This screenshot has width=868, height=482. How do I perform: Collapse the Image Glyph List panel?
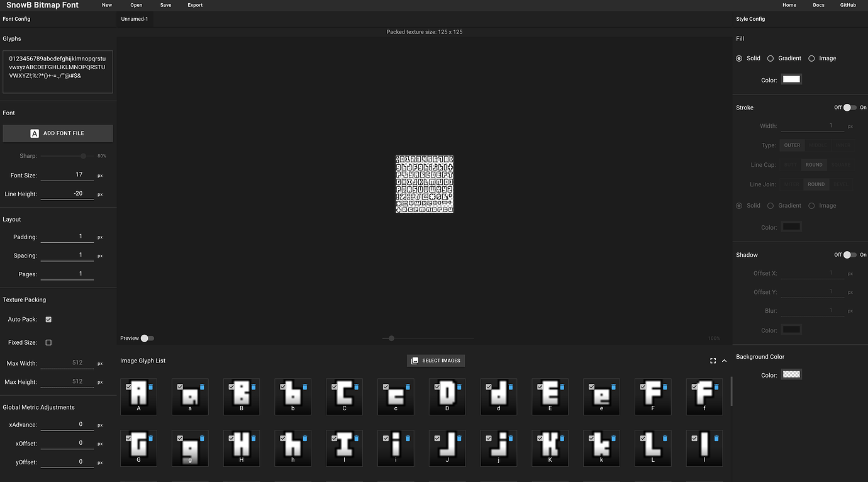724,360
